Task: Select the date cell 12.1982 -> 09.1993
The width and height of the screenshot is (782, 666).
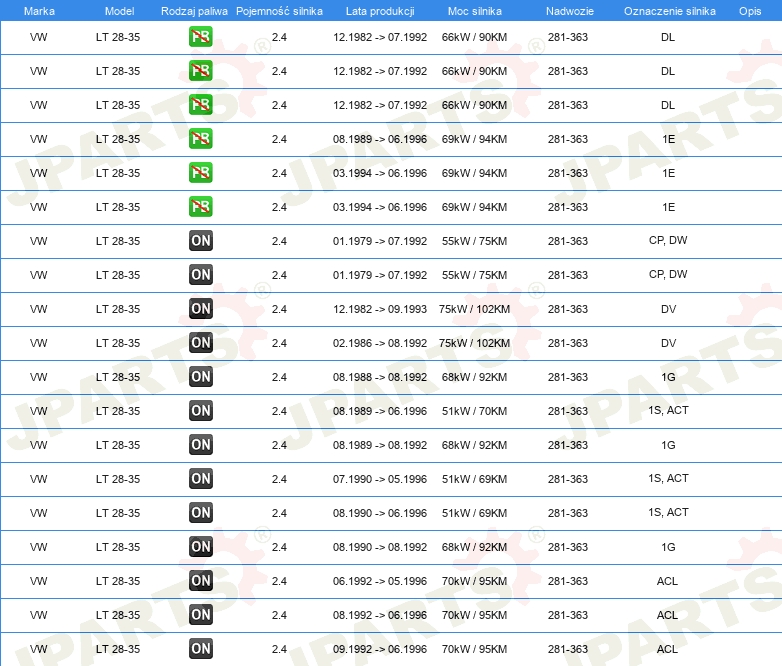Action: pos(380,309)
